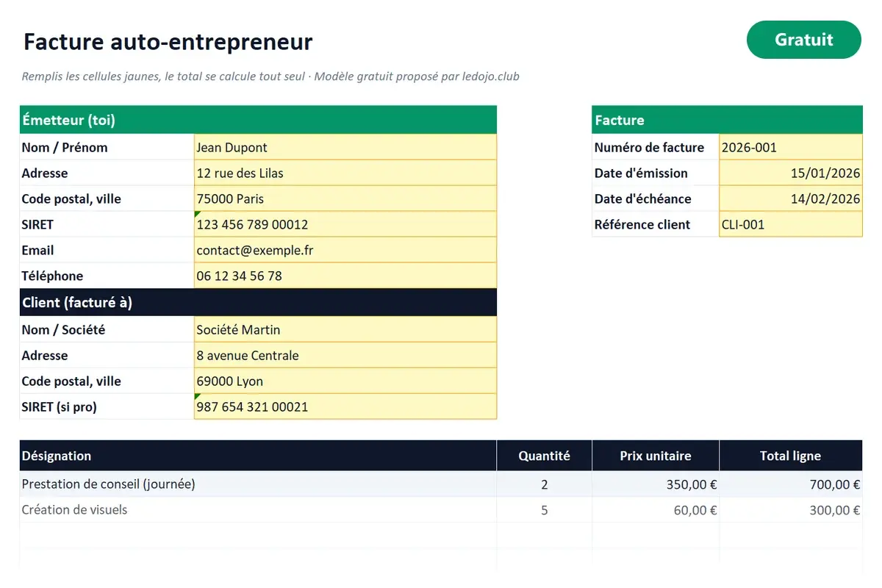Click the Nom / Société label
This screenshot has height=588, width=882.
coord(63,329)
